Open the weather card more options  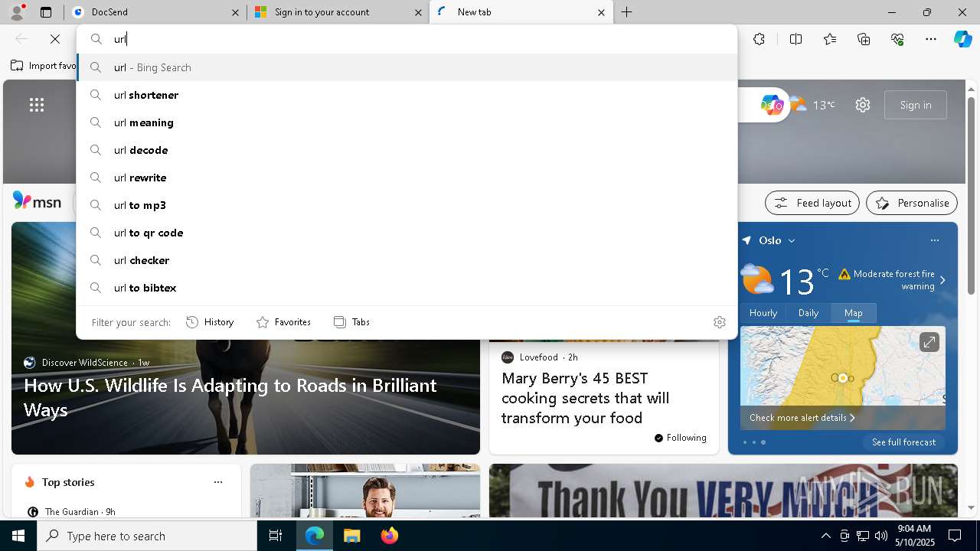(x=934, y=240)
